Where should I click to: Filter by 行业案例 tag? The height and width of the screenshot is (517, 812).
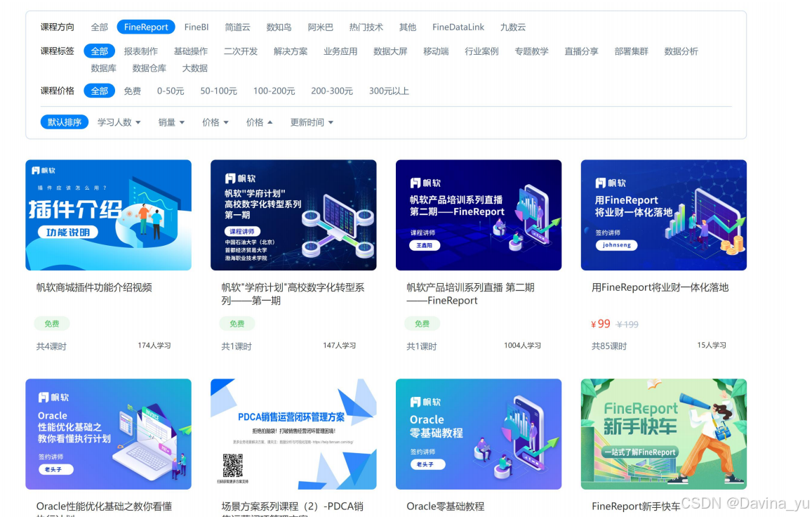coord(481,51)
